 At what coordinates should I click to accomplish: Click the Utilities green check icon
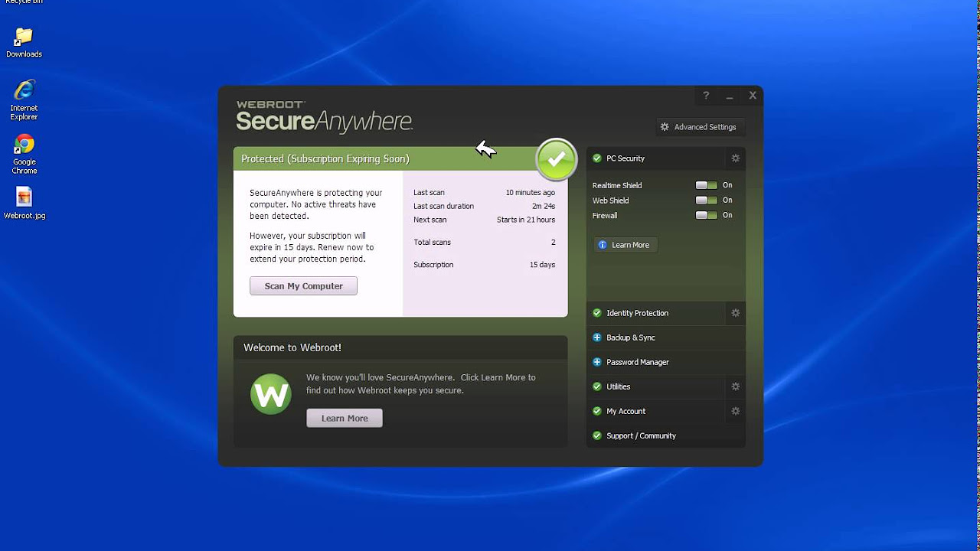pyautogui.click(x=597, y=386)
